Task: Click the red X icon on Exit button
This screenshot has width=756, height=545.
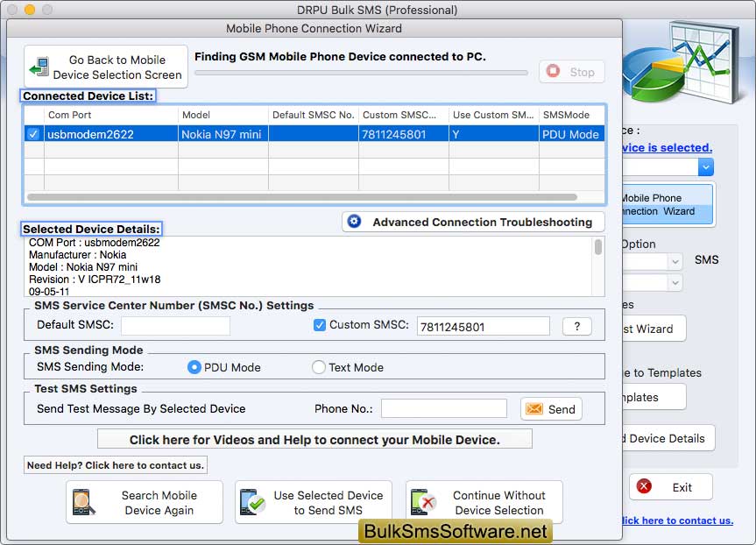Action: 644,486
